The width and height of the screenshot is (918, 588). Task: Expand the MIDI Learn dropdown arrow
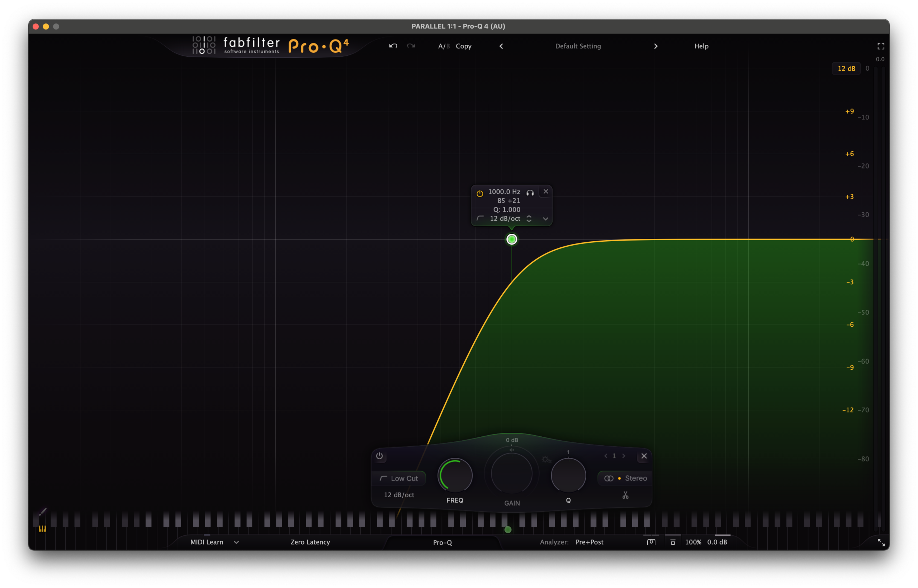(x=236, y=542)
